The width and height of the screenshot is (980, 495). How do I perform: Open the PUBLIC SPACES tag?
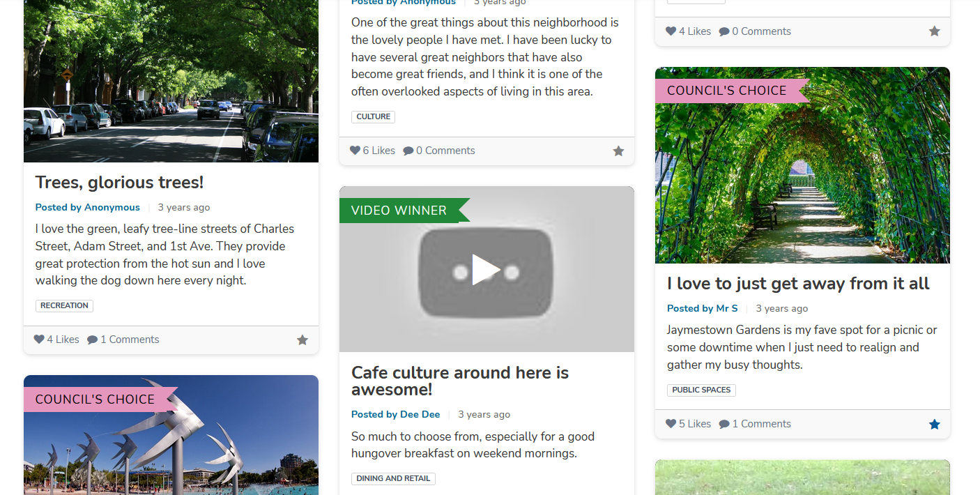point(701,390)
